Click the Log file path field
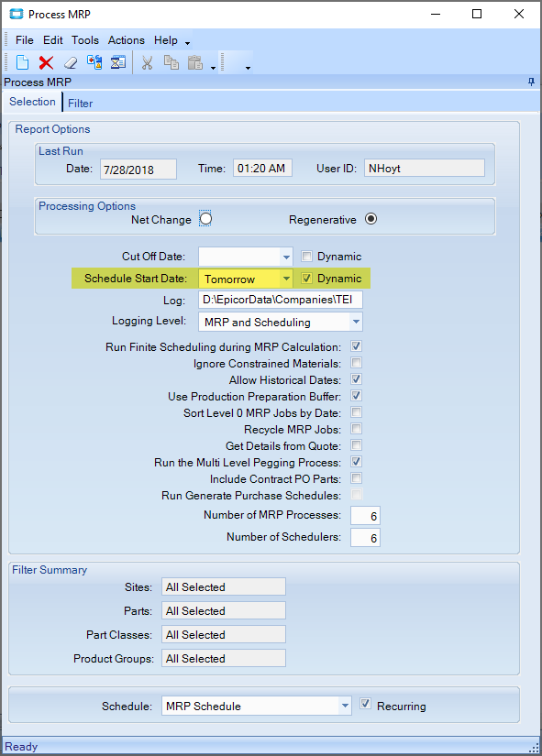This screenshot has width=542, height=756. coord(281,300)
